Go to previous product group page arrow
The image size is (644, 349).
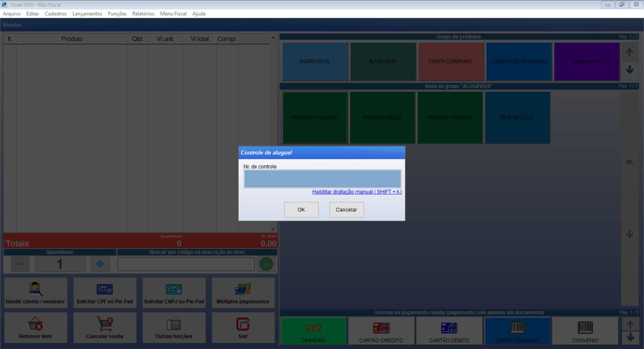pyautogui.click(x=630, y=52)
